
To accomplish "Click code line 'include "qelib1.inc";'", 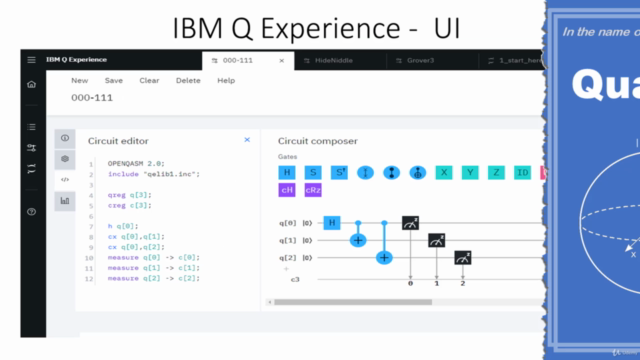I will (x=154, y=174).
